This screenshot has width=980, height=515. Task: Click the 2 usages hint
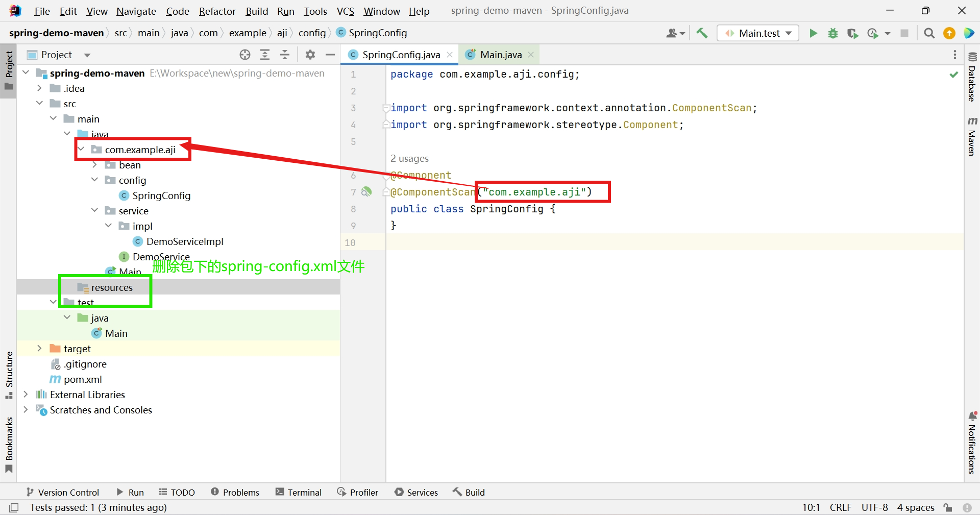(x=409, y=159)
